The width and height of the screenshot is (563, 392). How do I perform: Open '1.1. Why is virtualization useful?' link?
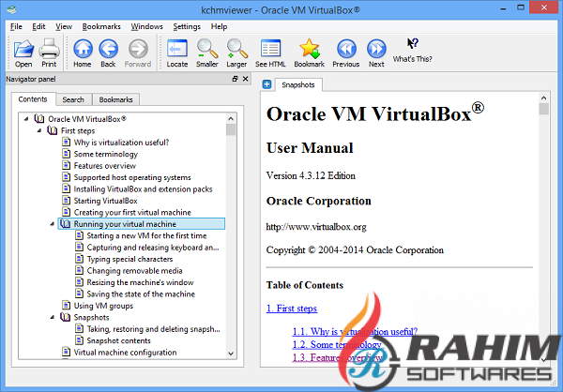tap(355, 331)
